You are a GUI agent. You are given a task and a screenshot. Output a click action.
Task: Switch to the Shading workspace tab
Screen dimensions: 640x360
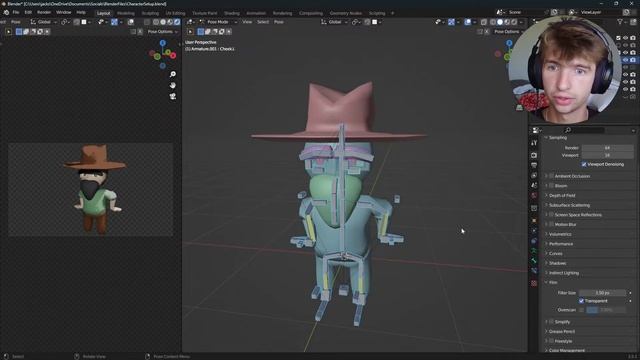point(232,13)
